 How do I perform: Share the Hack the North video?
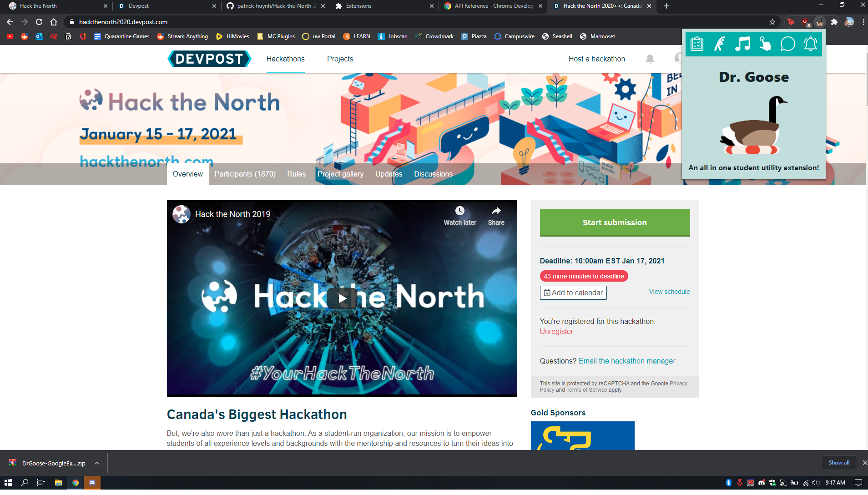(496, 216)
